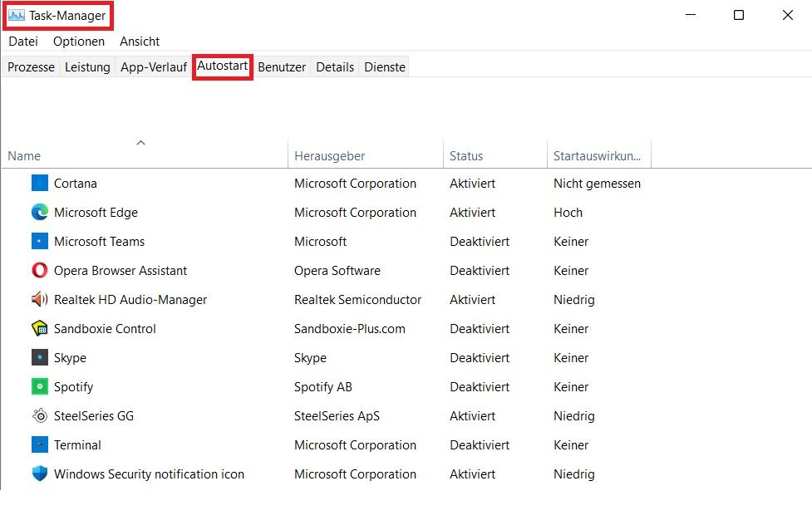
Task: Click the Sandboxie Control icon
Action: tap(40, 328)
